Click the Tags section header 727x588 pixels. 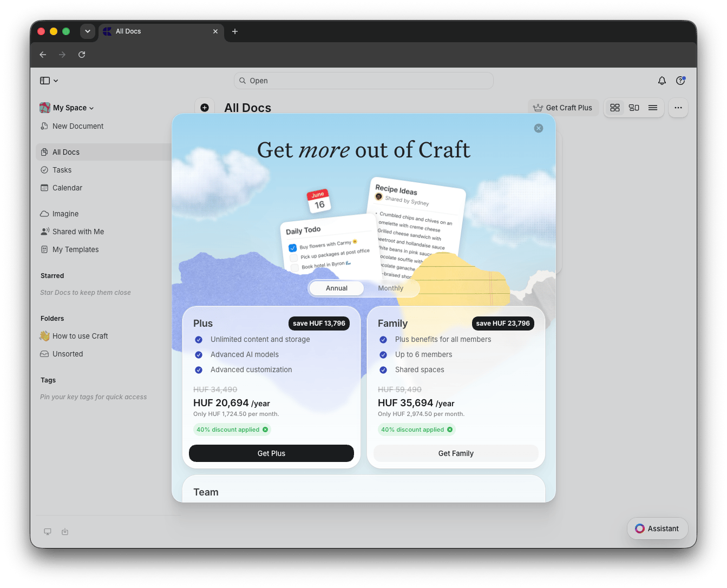pos(48,380)
